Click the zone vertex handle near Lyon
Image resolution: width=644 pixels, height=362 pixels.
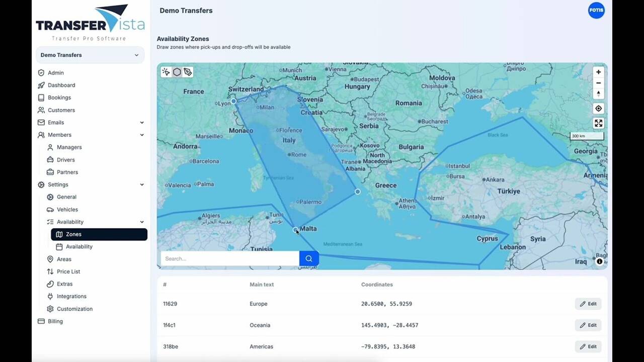(x=233, y=101)
